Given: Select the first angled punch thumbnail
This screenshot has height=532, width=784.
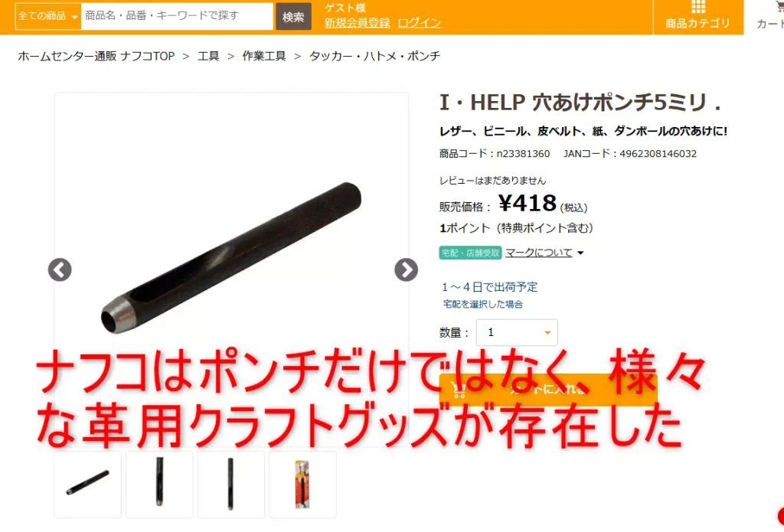Looking at the screenshot, I should click(87, 484).
